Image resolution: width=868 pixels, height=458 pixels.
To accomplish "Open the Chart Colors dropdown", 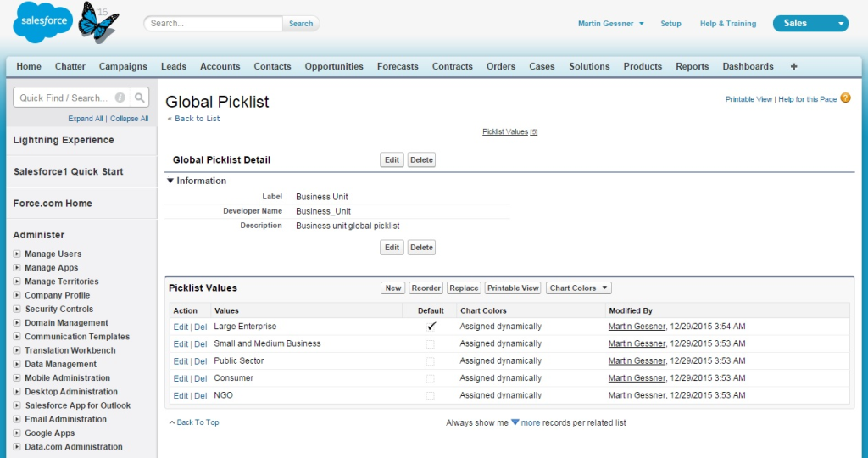I will (x=578, y=288).
